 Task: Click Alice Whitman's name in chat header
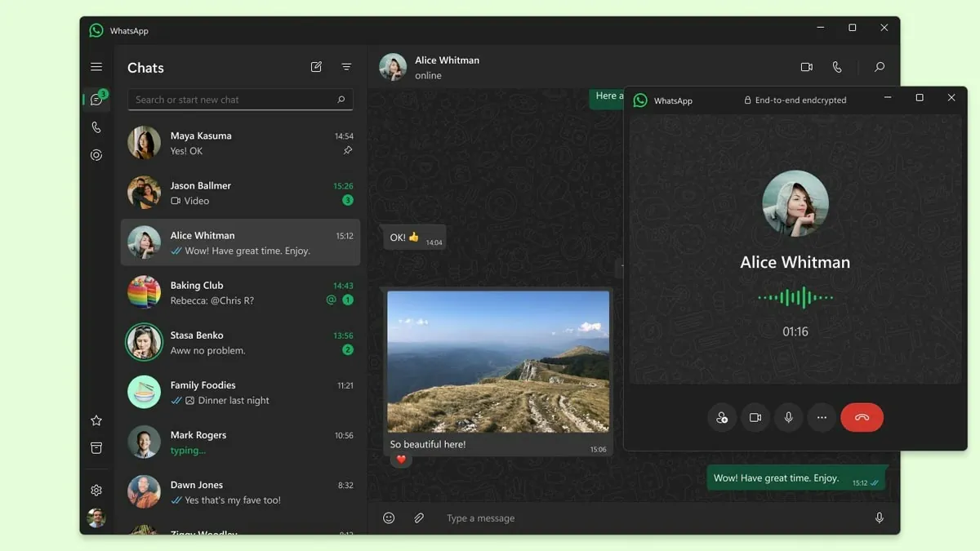click(447, 60)
